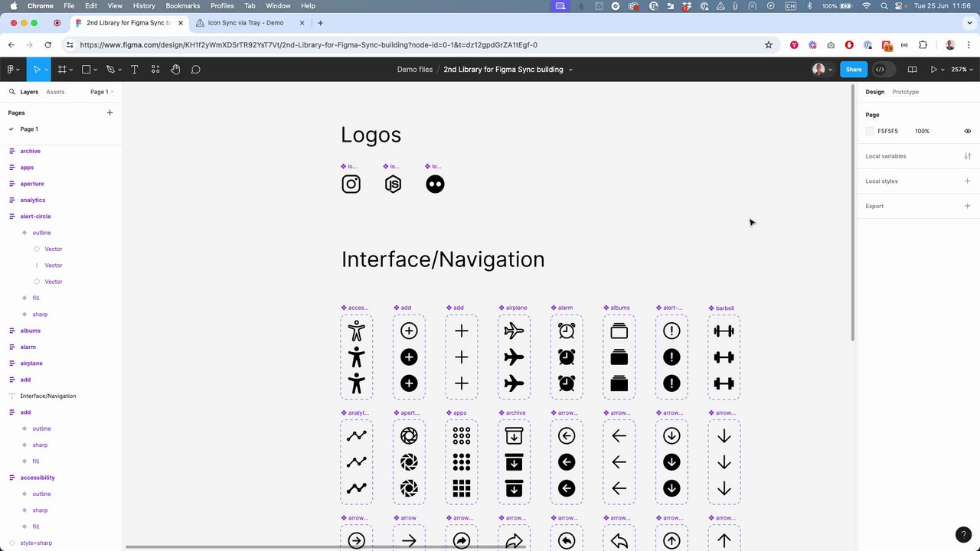Select the alert-circle layer
The height and width of the screenshot is (551, 980).
pyautogui.click(x=35, y=217)
